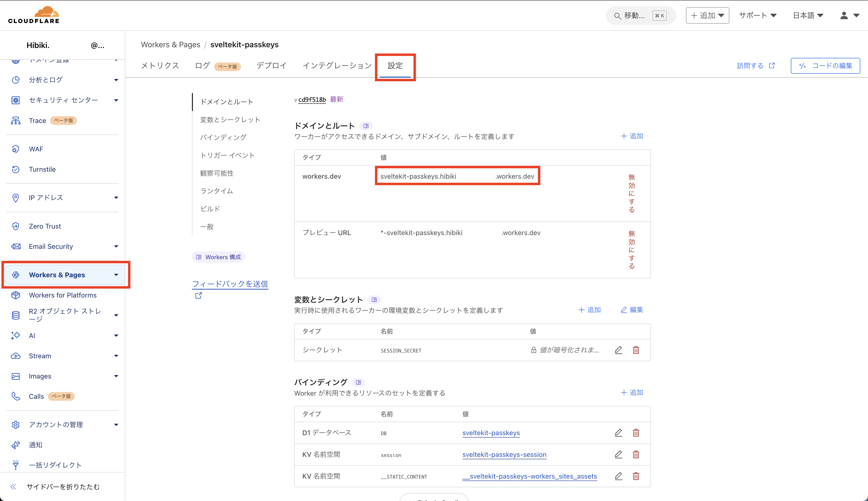Viewport: 868px width, 501px height.
Task: Click フィードバックを送信 link
Action: (x=230, y=284)
